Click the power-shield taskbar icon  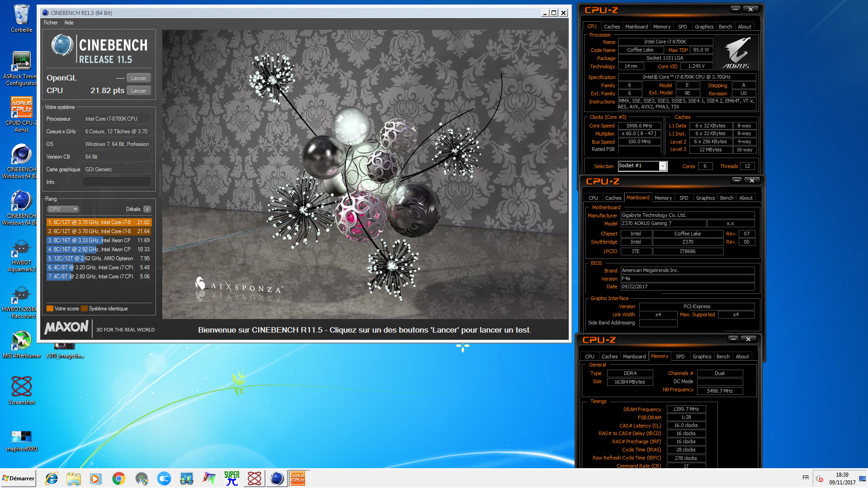(142, 479)
